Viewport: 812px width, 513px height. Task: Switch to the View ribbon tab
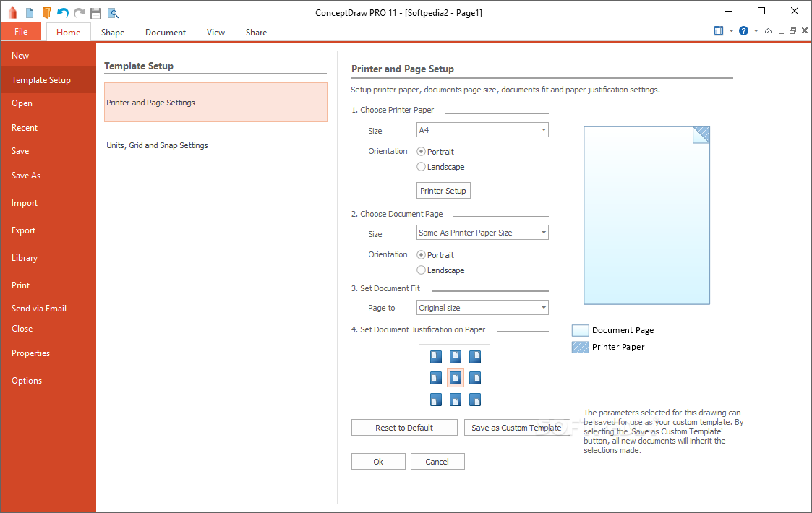[216, 32]
